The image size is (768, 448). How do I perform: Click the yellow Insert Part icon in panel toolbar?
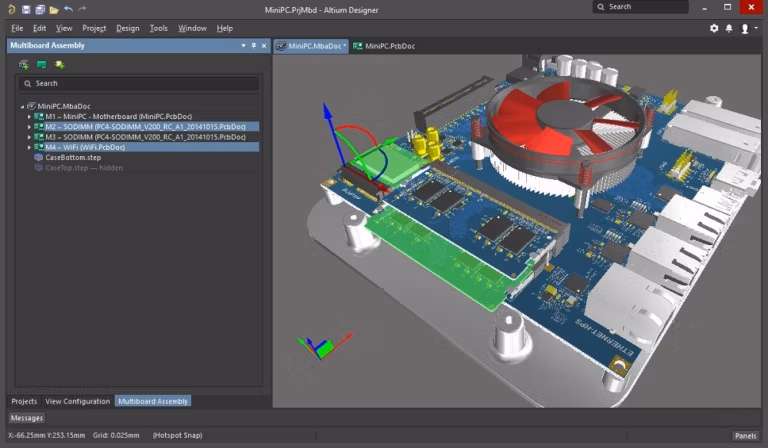(59, 65)
